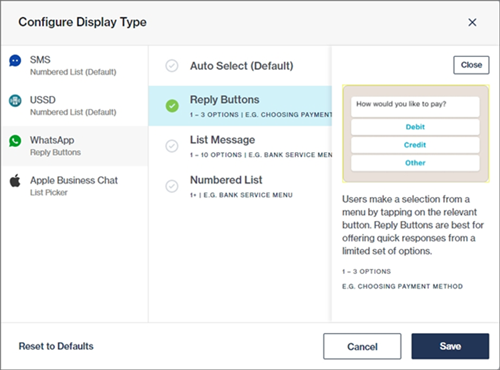Screen dimensions: 500x370
Task: Click the green WhatsApp logo icon
Action: 15,141
